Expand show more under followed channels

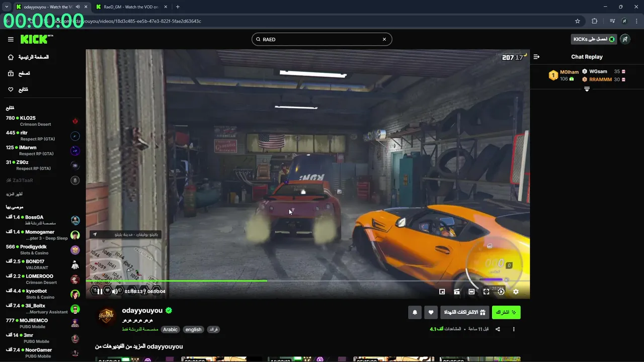14,194
